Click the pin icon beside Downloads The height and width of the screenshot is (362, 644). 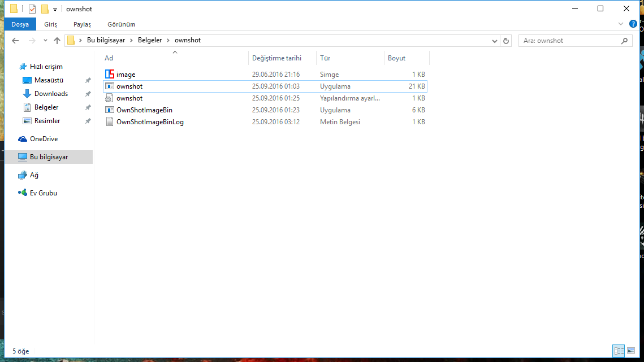pyautogui.click(x=88, y=94)
